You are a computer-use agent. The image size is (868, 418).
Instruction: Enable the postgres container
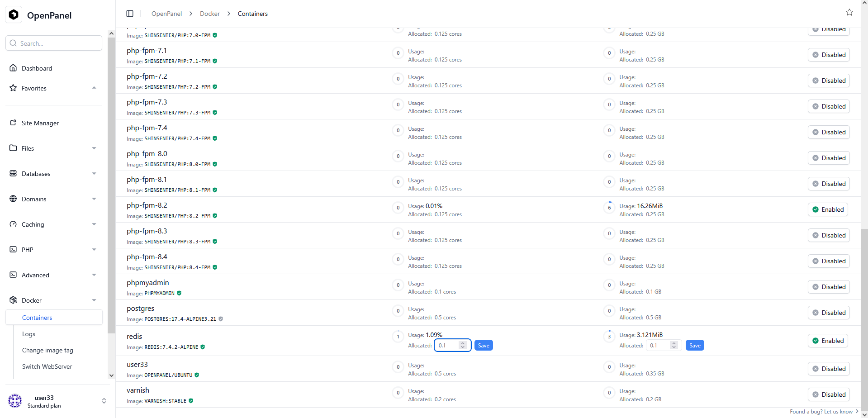click(x=828, y=313)
